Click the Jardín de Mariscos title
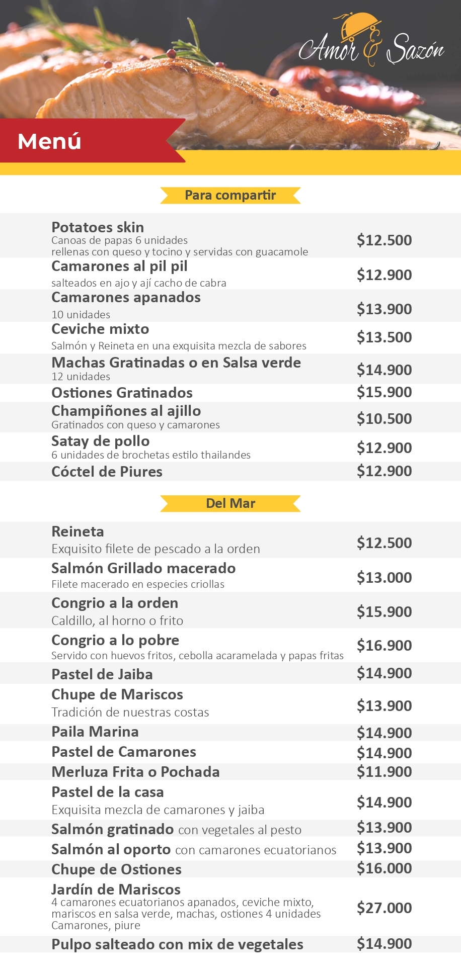461x980 pixels. tap(116, 889)
